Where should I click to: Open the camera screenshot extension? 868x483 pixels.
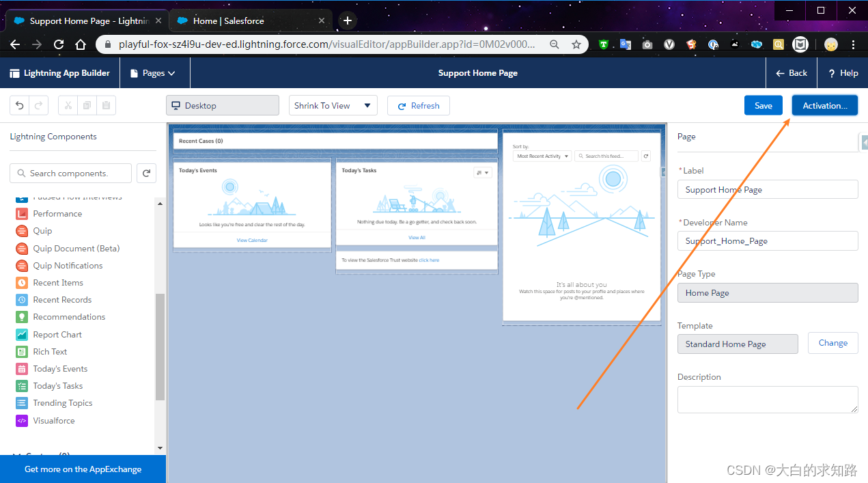point(647,44)
